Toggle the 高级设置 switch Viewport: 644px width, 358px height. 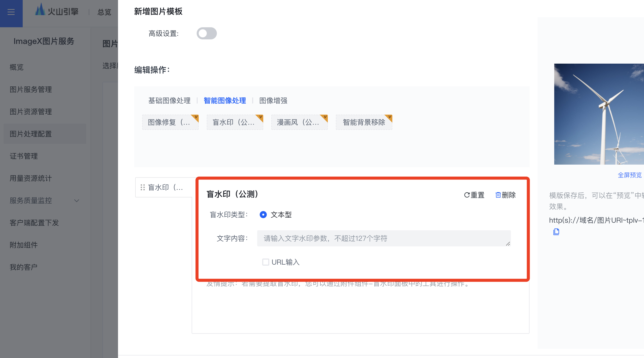(x=207, y=33)
